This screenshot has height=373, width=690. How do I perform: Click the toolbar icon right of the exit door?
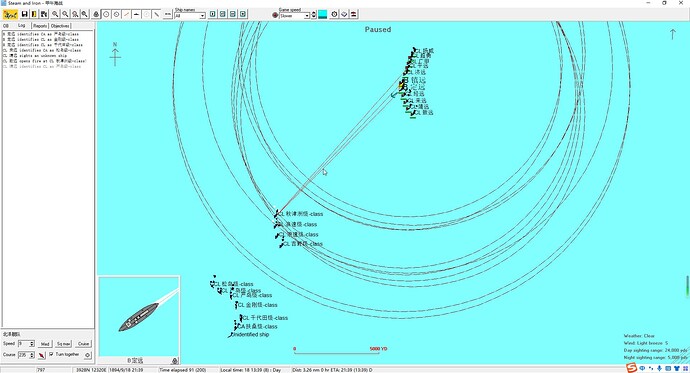[44, 15]
